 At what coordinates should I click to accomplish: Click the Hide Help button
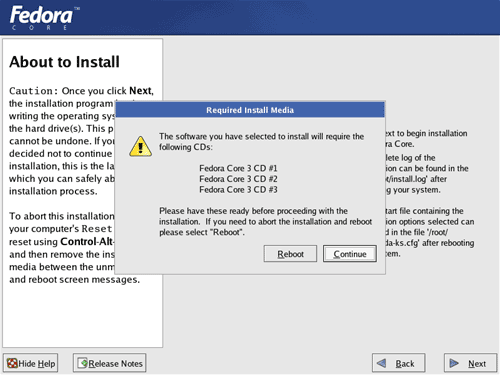pos(31,363)
